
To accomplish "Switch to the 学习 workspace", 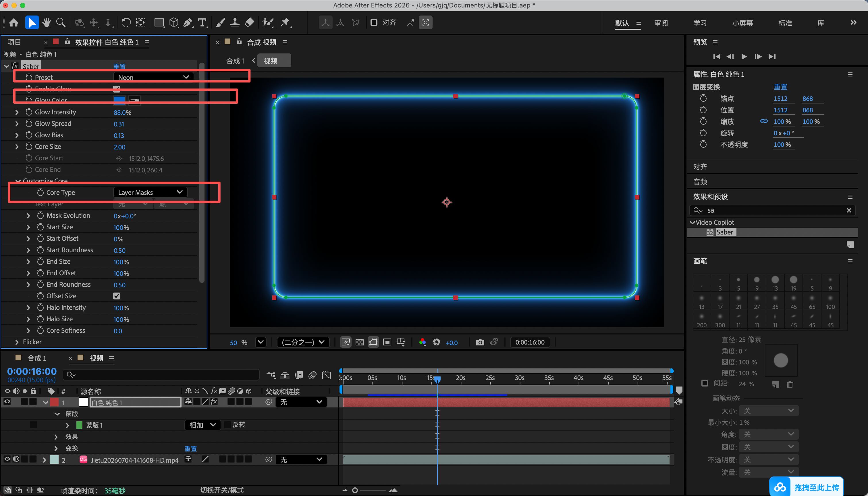I will click(700, 23).
